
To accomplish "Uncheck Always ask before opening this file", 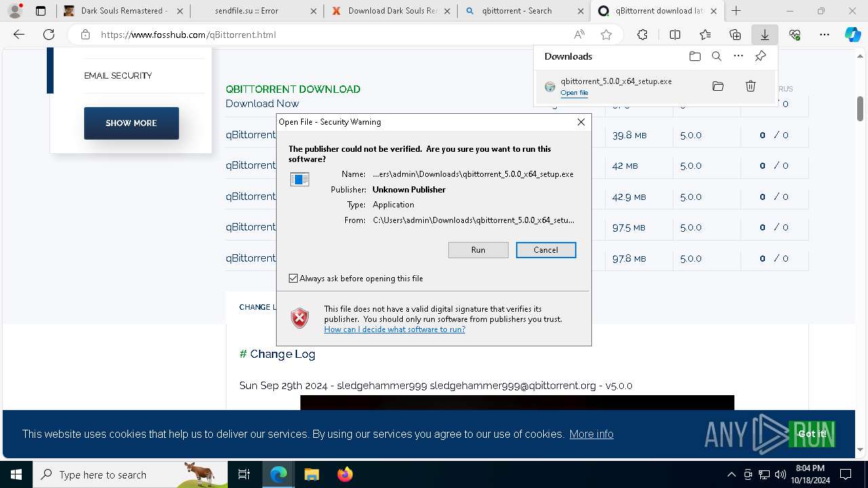I will tap(294, 279).
